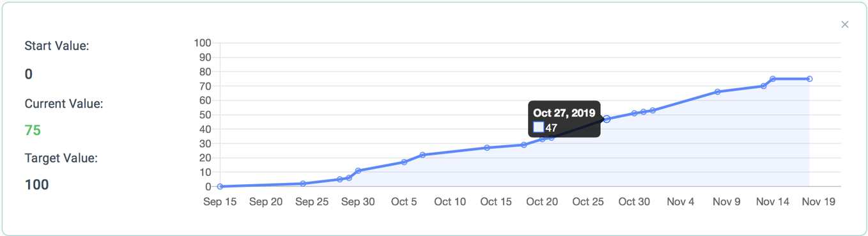
Task: Select the highlighted Oct 27 data point
Action: (x=607, y=119)
